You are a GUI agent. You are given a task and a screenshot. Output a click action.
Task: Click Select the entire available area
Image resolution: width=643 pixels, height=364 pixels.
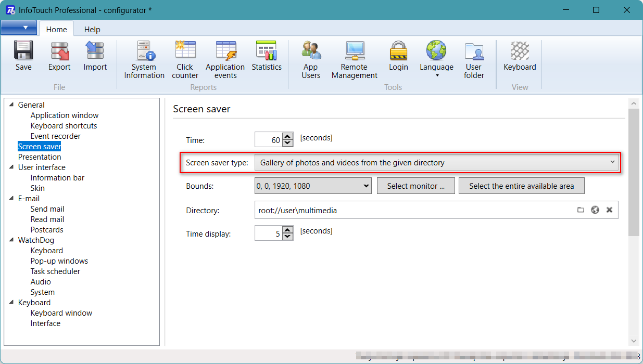521,186
